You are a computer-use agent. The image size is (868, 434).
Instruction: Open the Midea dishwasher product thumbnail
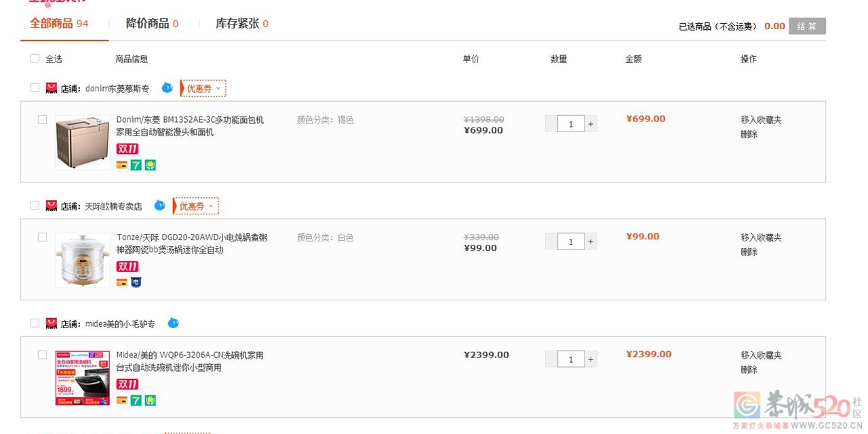(83, 378)
